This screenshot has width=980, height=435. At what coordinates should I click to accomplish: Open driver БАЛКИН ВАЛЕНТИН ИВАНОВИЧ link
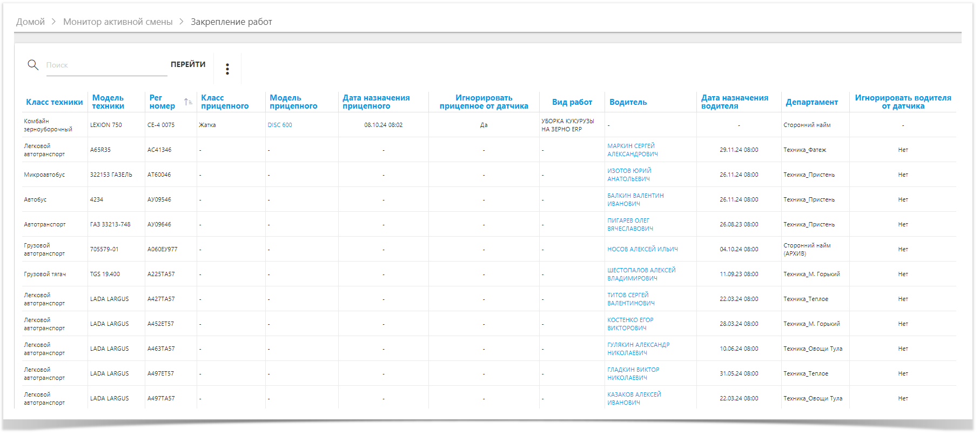(x=635, y=200)
